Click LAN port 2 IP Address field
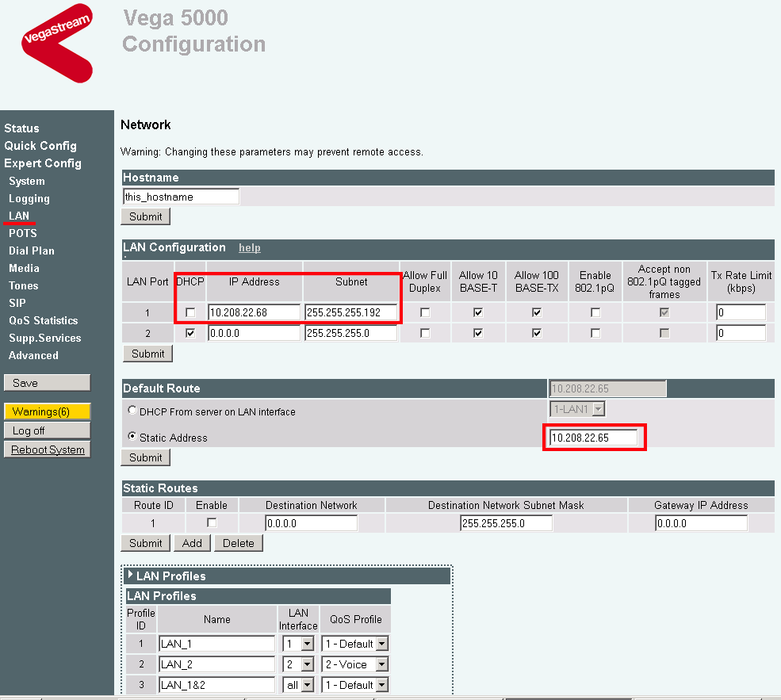Viewport: 781px width, 700px height. click(x=254, y=333)
